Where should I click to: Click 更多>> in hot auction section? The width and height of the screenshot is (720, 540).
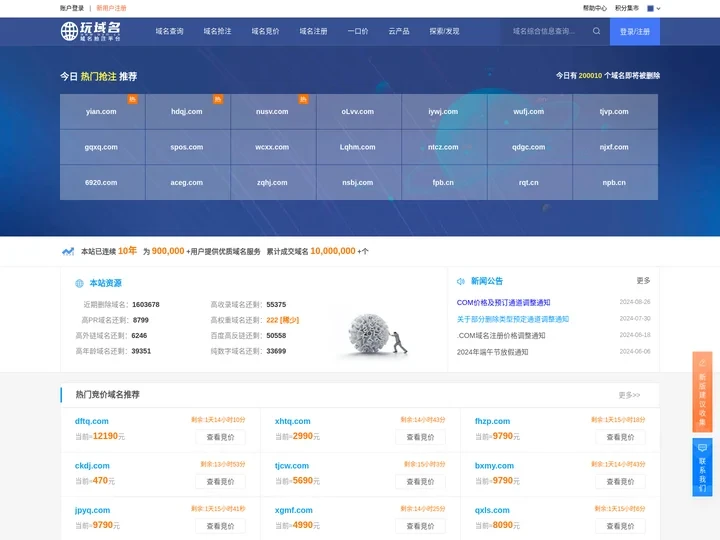pos(629,395)
